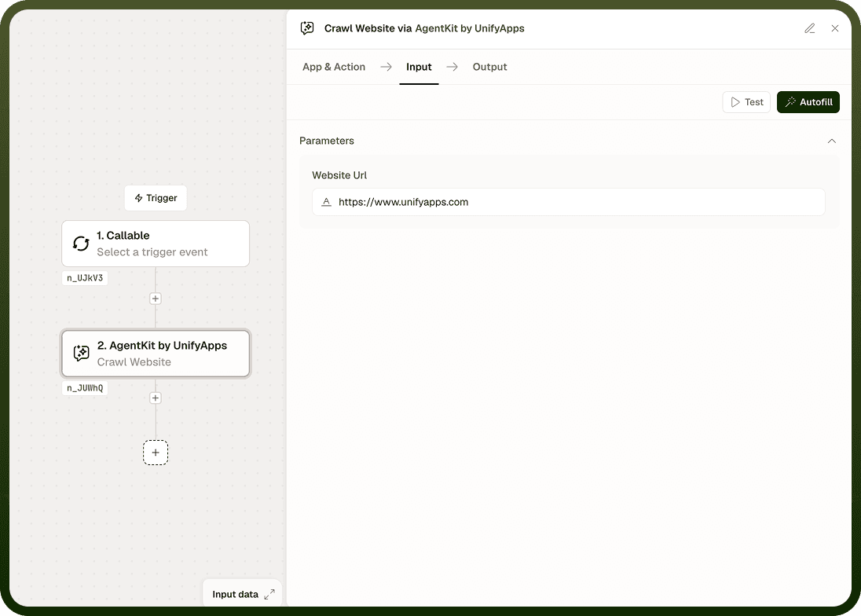Screen dimensions: 861x616
Task: Open the Output tab
Action: point(489,67)
